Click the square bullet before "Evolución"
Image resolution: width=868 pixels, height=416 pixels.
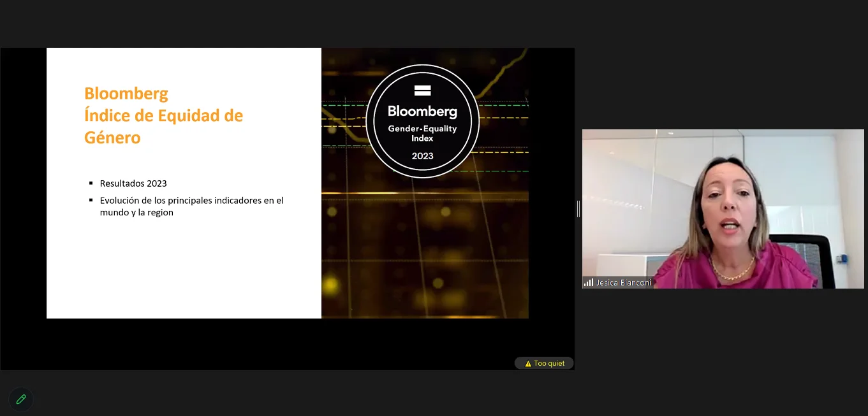click(x=91, y=201)
